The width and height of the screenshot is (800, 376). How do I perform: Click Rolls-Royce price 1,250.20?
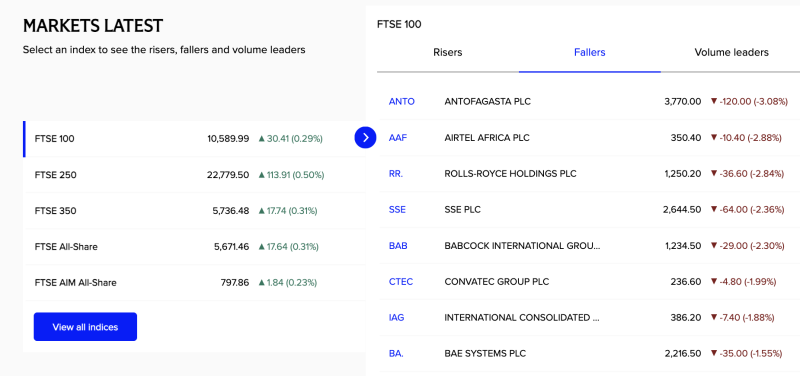pyautogui.click(x=683, y=173)
